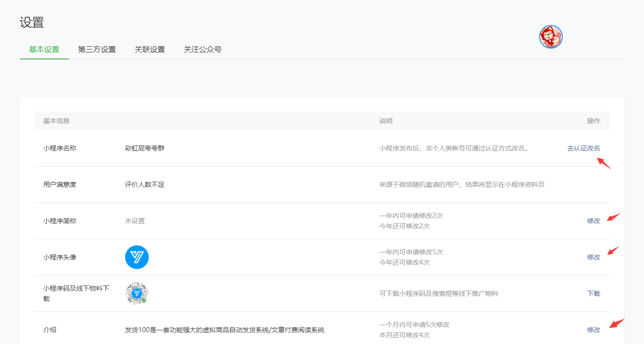
Task: Click the user avatar in the top right
Action: click(x=551, y=37)
